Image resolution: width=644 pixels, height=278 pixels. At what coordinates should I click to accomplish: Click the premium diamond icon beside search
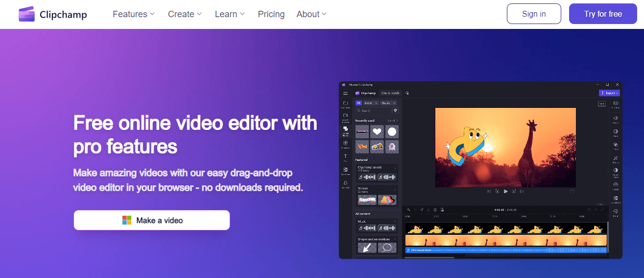tap(395, 110)
